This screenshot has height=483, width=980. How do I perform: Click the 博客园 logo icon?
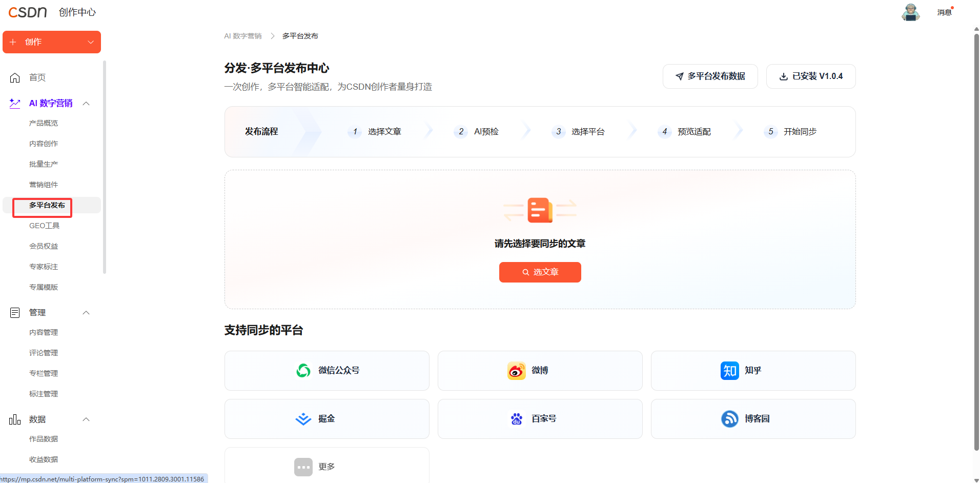(730, 419)
